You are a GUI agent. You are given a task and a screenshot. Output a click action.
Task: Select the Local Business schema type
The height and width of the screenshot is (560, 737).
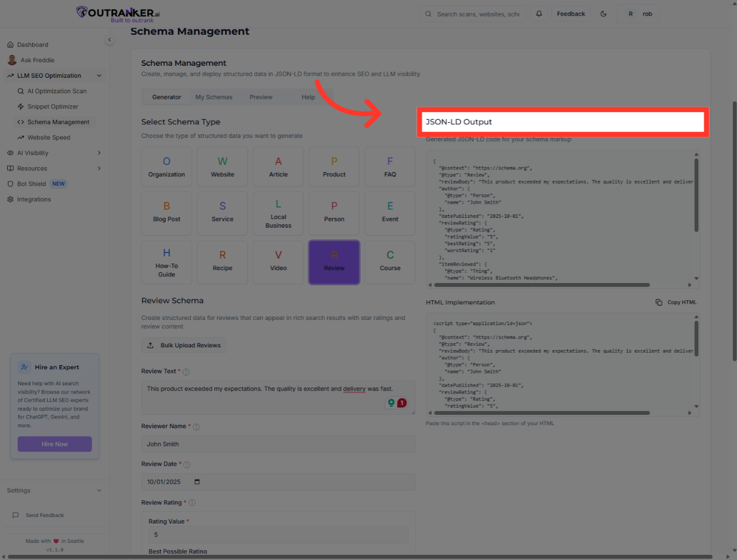coord(278,214)
